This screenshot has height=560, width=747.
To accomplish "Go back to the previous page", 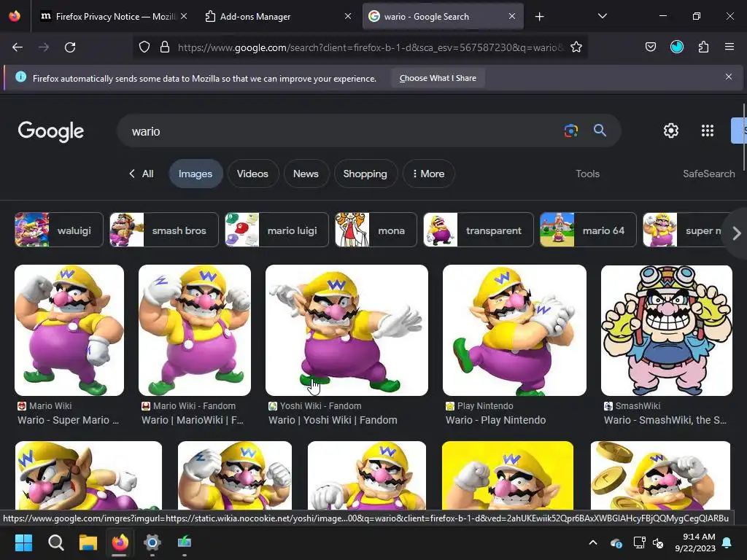I will coord(18,47).
